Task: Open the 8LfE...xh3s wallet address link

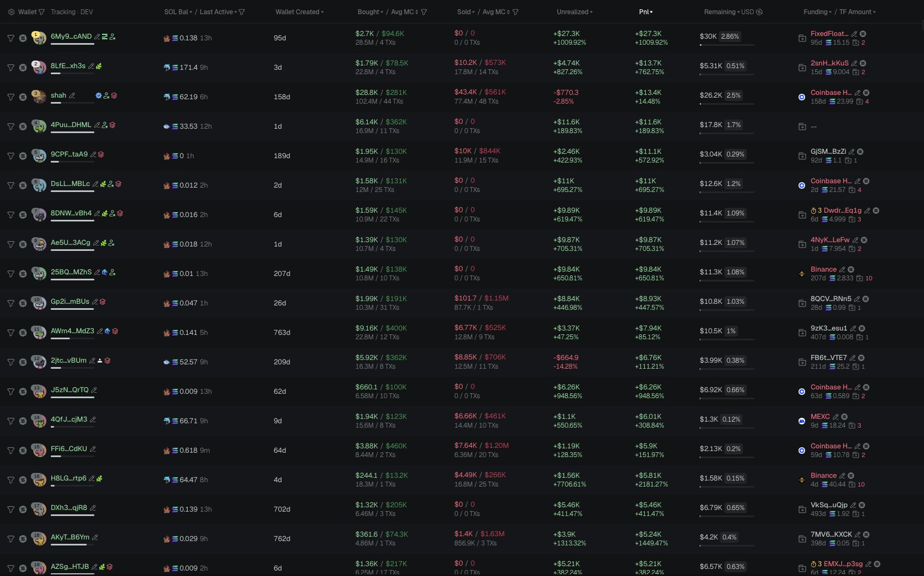Action: 68,66
